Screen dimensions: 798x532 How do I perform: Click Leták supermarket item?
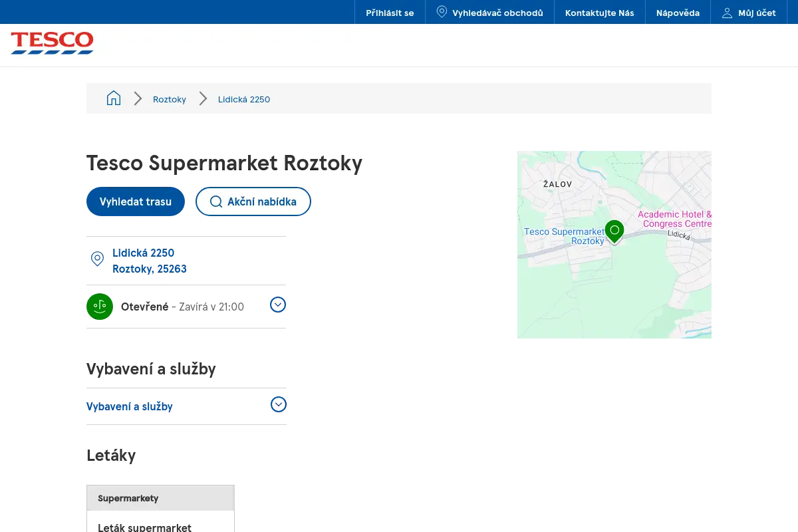[144, 527]
